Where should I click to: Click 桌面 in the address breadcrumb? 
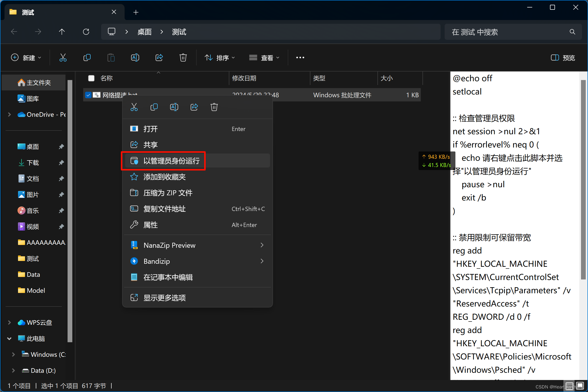pyautogui.click(x=145, y=32)
